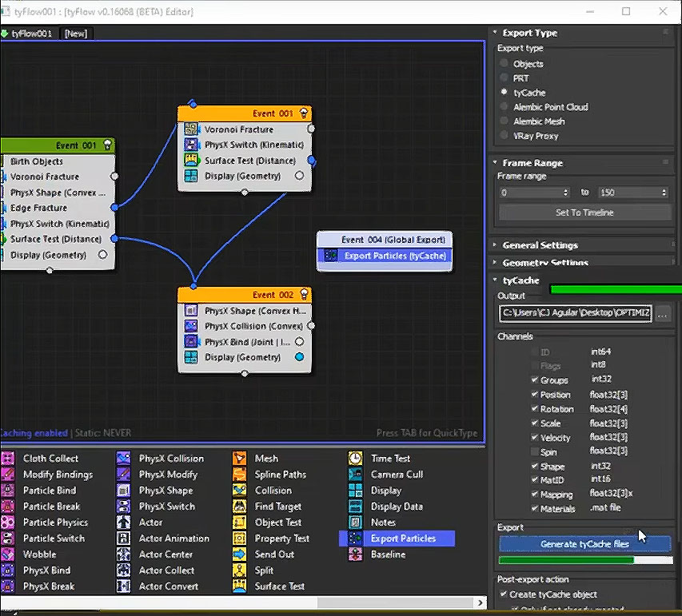682x616 pixels.
Task: Click the Generate tyCache files button
Action: [x=584, y=544]
